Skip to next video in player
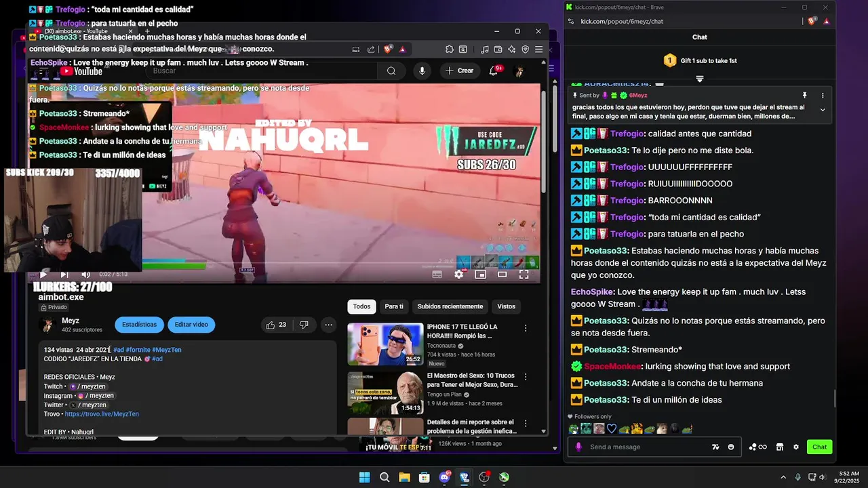 click(64, 274)
